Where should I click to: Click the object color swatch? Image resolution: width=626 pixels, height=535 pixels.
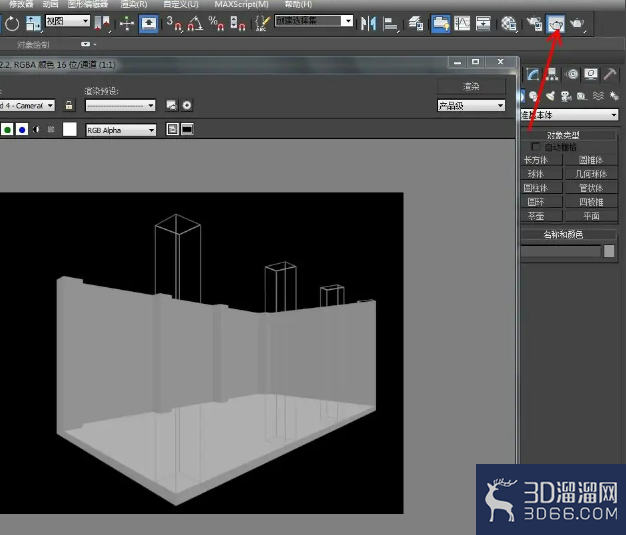click(x=609, y=251)
